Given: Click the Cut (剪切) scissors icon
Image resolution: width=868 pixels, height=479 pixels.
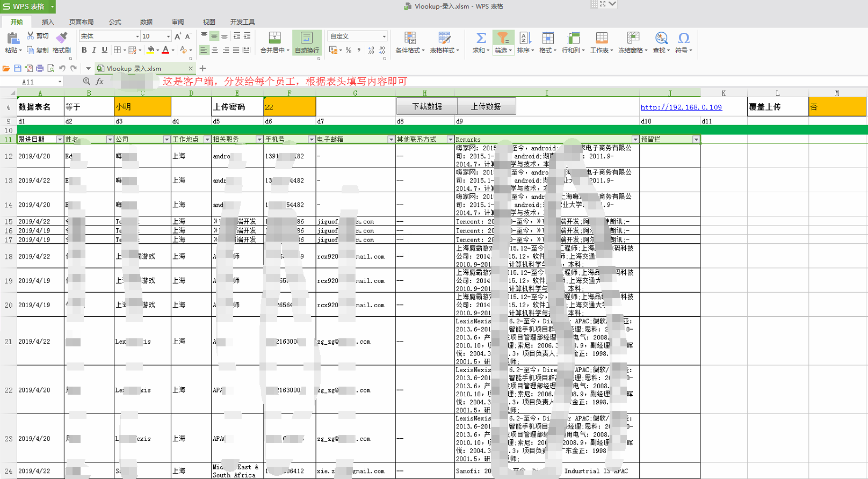Looking at the screenshot, I should (x=31, y=35).
